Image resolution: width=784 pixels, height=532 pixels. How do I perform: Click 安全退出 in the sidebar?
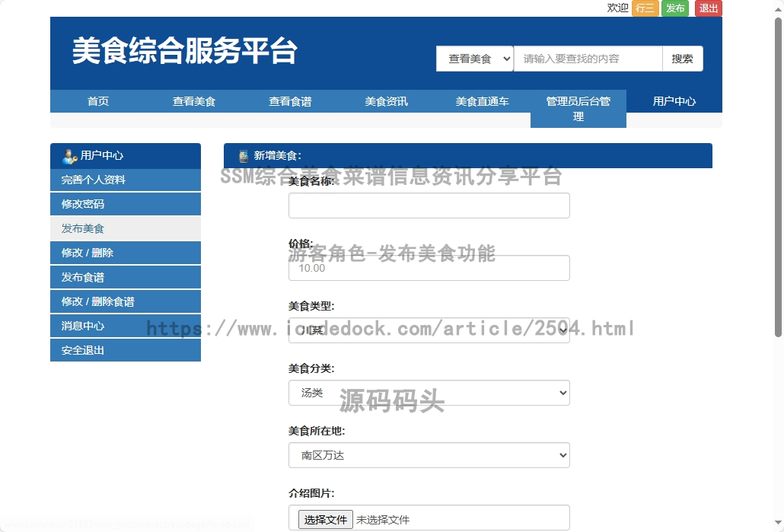126,350
